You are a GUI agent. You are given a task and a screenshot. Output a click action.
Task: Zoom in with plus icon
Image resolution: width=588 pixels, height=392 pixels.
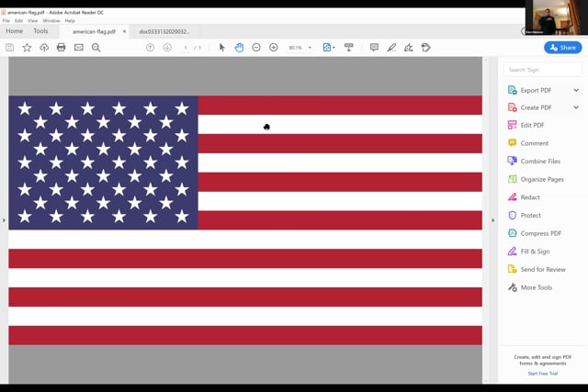pos(274,48)
